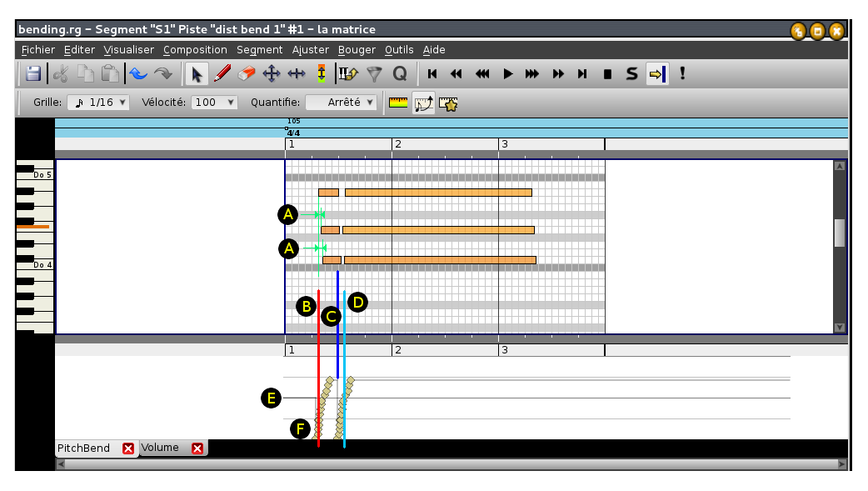Select the long top orange note
The width and height of the screenshot is (868, 491).
(438, 193)
